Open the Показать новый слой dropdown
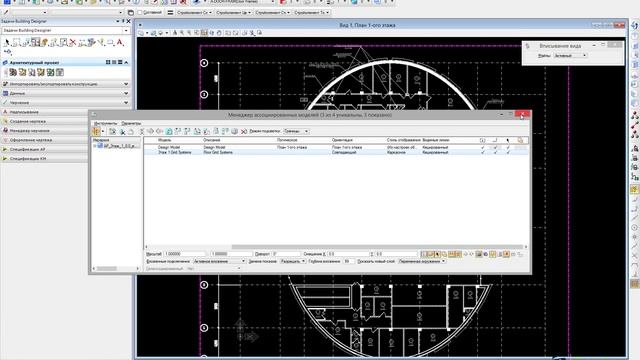Screen dimensions: 640x360 (422, 261)
